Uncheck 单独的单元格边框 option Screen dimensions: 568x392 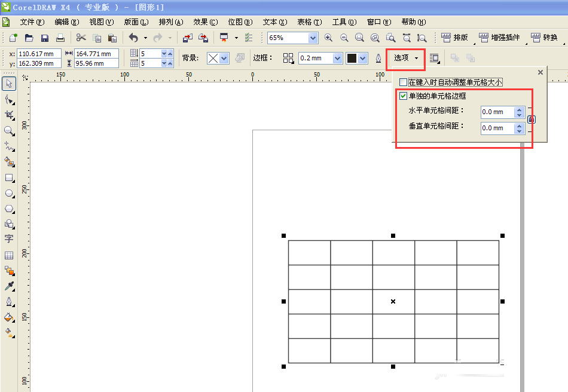[404, 95]
